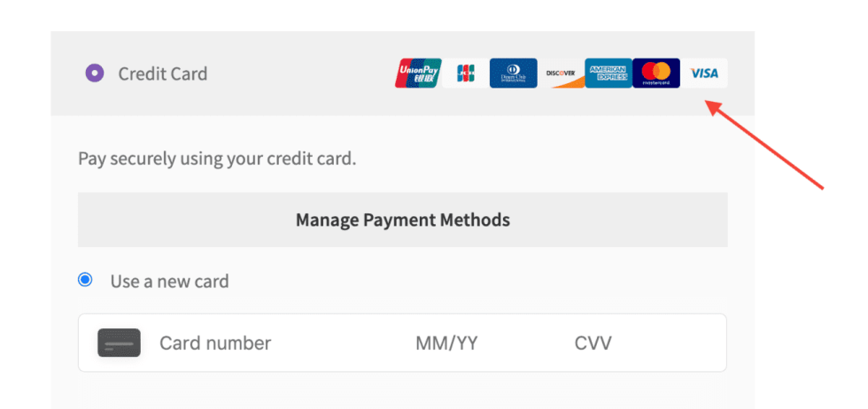This screenshot has width=868, height=409.
Task: Click the Diners Club card logo
Action: (514, 73)
